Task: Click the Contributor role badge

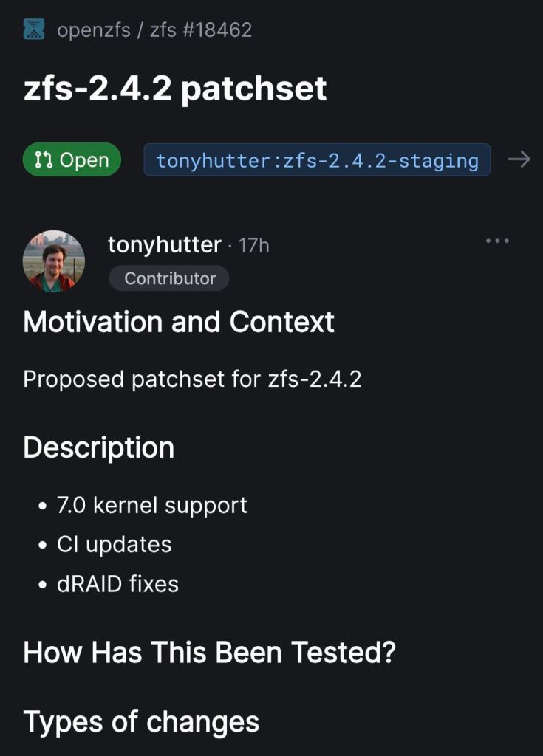Action: click(169, 278)
